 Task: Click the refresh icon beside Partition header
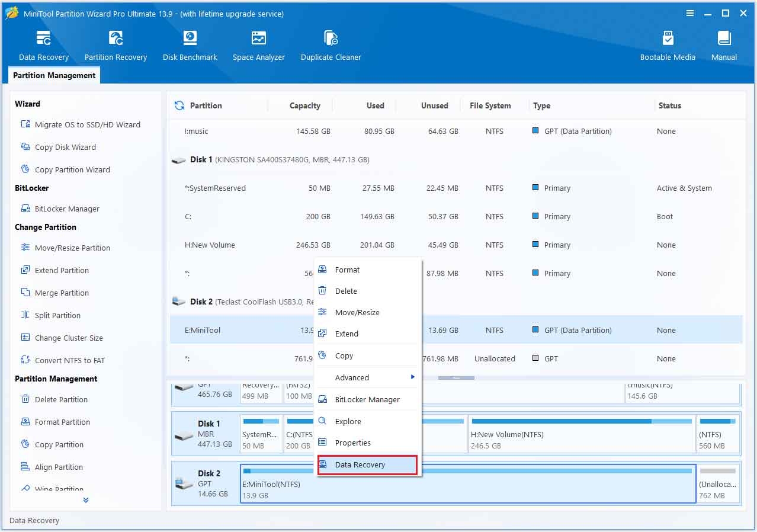(x=179, y=105)
